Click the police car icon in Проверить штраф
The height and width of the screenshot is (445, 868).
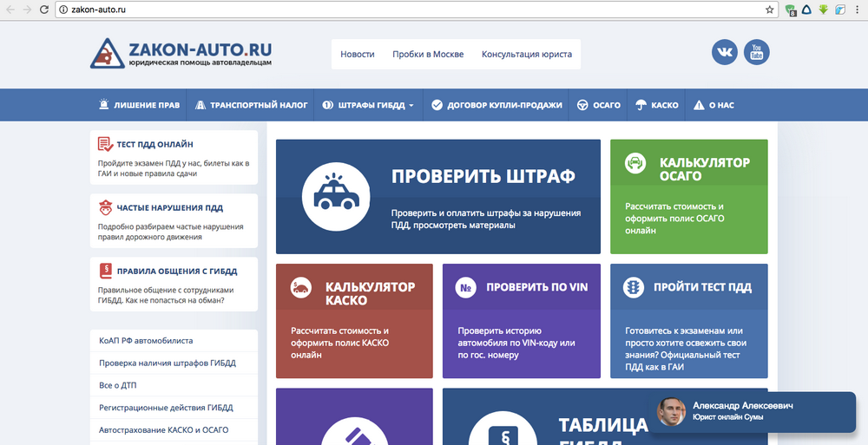[x=336, y=197]
